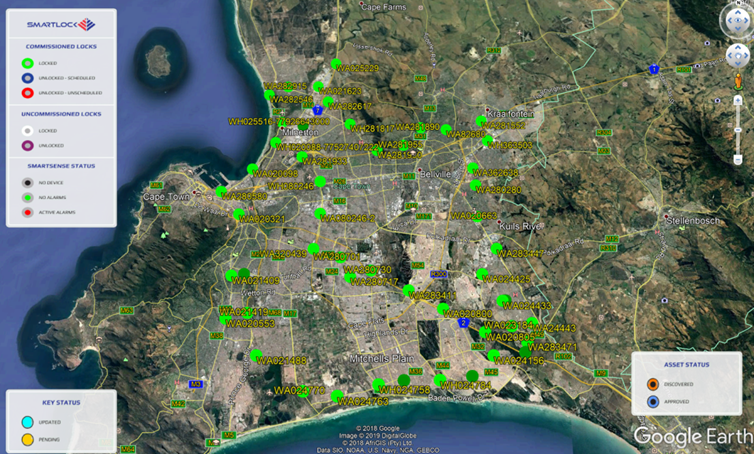Click the look-around eye compass control
Screen dimensions: 754x454
(x=737, y=19)
